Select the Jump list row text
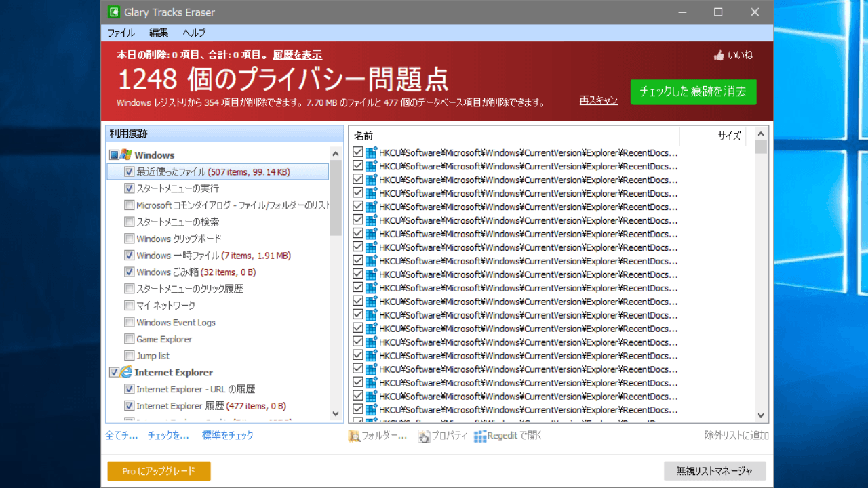The width and height of the screenshot is (868, 488). (153, 356)
